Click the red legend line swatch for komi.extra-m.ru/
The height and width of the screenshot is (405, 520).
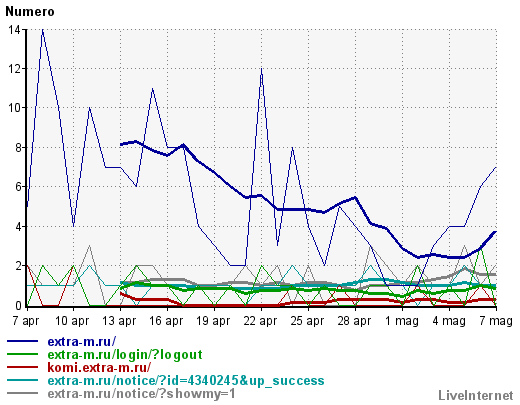coord(22,367)
